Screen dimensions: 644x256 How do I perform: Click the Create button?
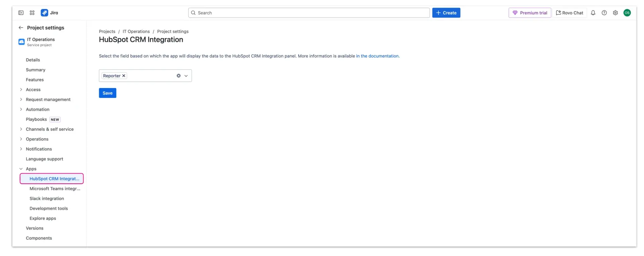click(446, 13)
